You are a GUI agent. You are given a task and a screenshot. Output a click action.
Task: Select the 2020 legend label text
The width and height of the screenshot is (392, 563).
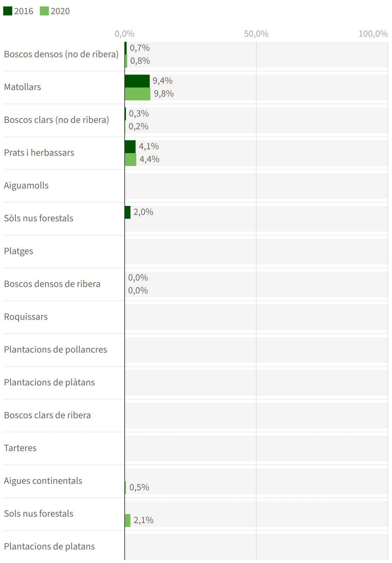coord(60,11)
